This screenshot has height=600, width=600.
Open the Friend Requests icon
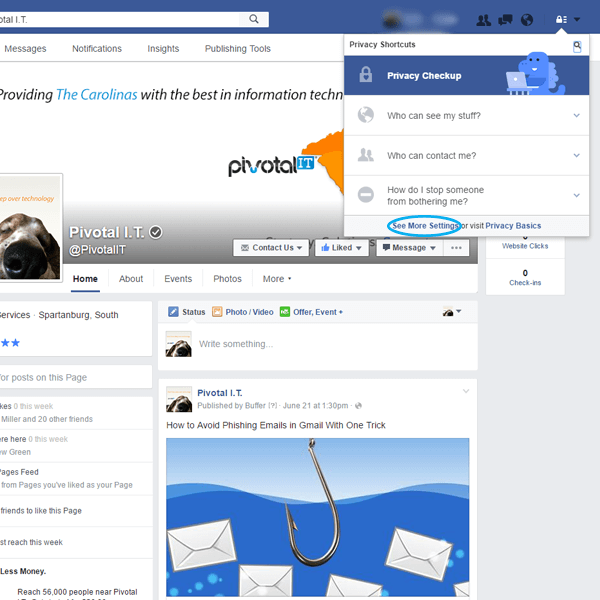point(483,20)
